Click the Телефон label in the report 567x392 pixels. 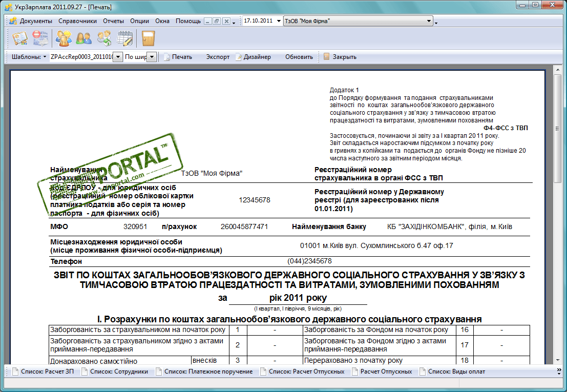click(x=66, y=261)
